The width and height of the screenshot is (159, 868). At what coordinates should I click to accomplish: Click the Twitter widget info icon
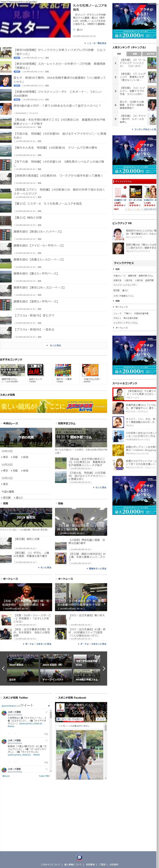(49, 706)
